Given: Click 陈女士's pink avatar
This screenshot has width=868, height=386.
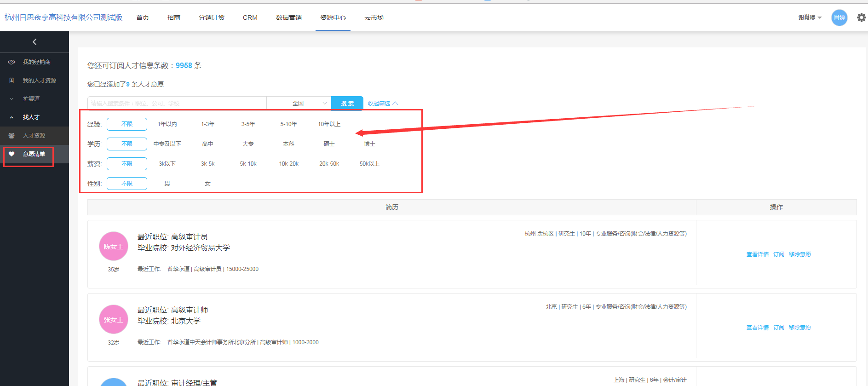Looking at the screenshot, I should point(113,246).
